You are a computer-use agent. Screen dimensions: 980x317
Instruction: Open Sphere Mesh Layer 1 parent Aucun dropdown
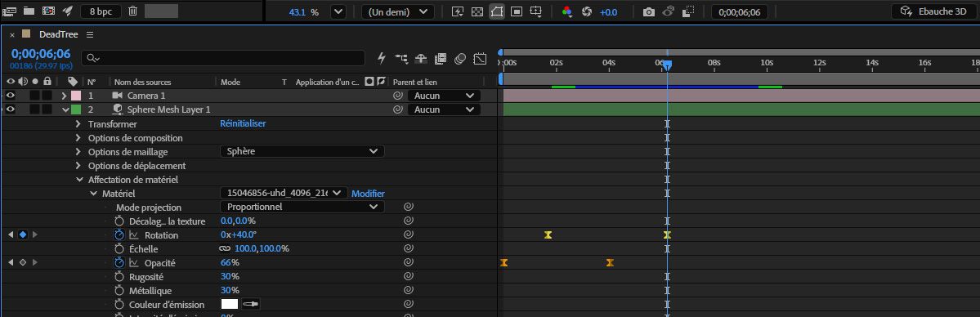444,109
